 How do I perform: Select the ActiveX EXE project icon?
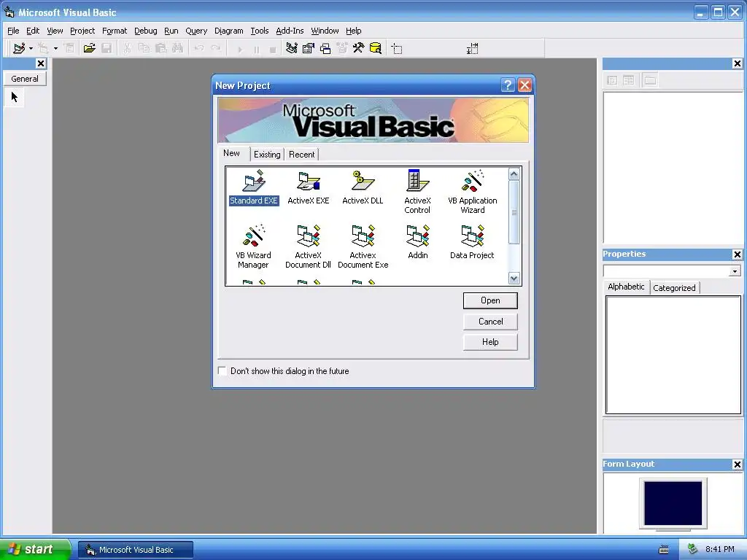click(x=309, y=187)
